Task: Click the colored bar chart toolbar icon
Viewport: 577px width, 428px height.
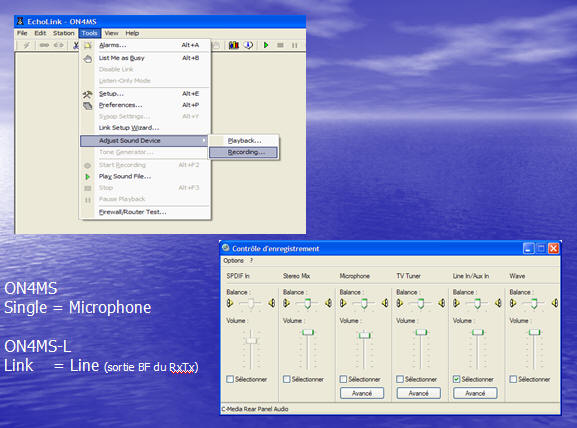Action: (234, 45)
